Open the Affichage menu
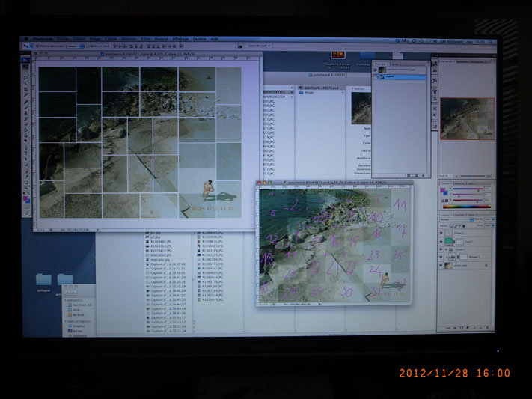 180,39
